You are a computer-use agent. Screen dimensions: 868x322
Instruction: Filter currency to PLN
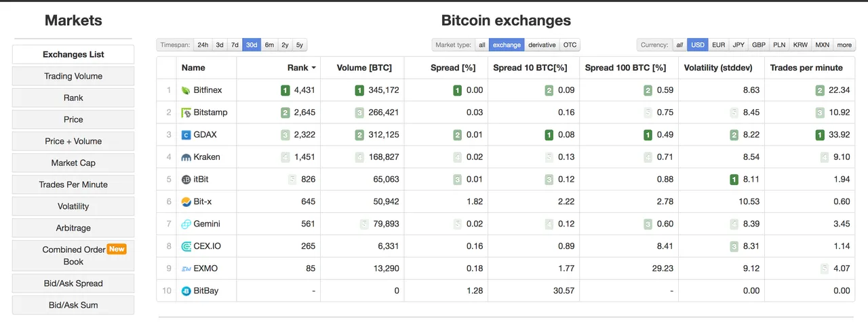[779, 45]
